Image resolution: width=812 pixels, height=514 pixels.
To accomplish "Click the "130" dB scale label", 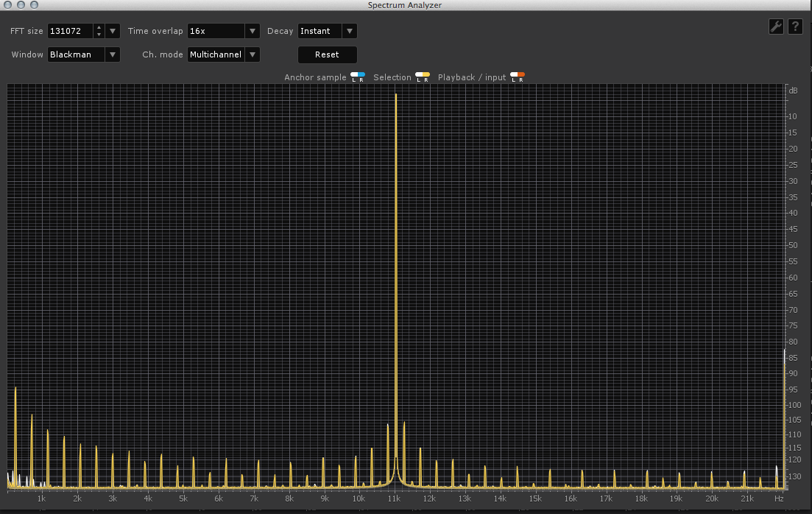I will click(794, 476).
